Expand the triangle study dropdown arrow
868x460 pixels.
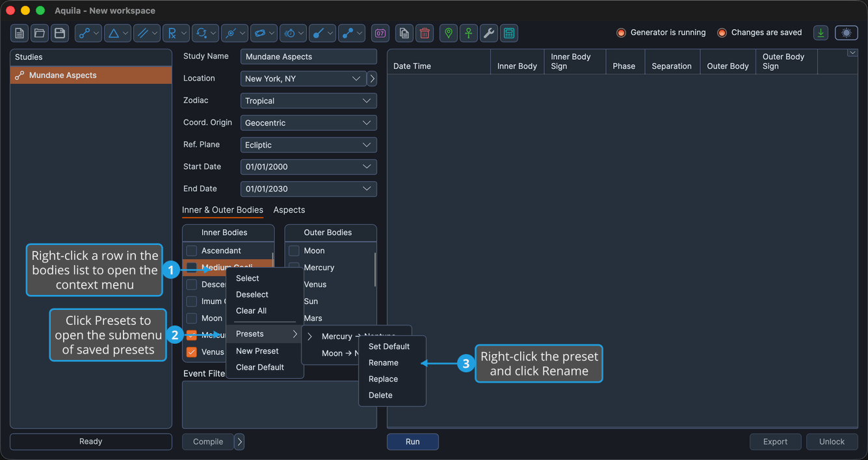(126, 33)
